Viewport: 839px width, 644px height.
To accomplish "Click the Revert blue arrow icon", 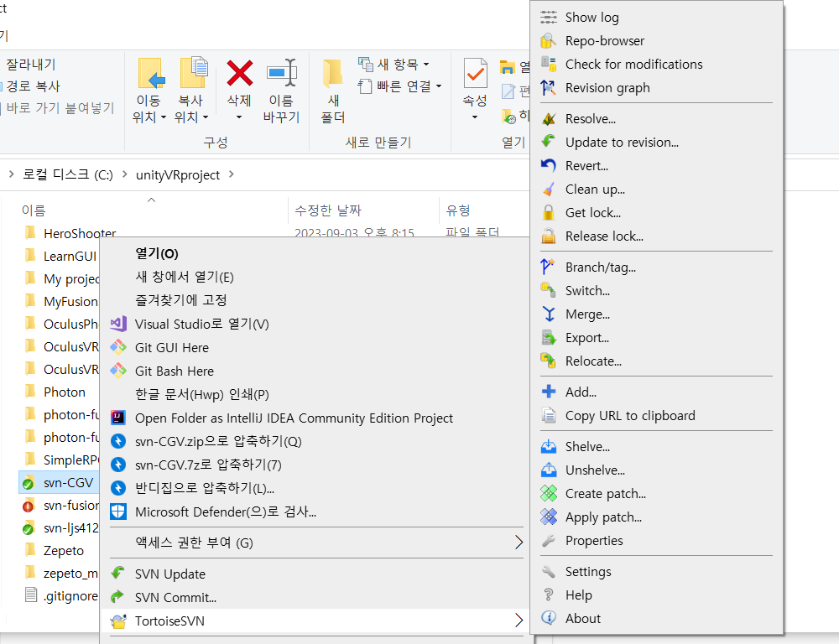I will pos(549,166).
